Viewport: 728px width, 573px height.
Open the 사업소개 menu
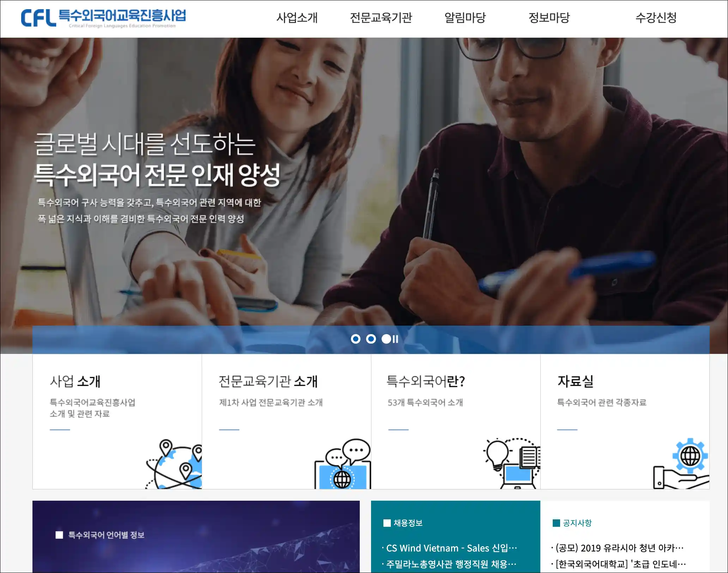(x=297, y=18)
